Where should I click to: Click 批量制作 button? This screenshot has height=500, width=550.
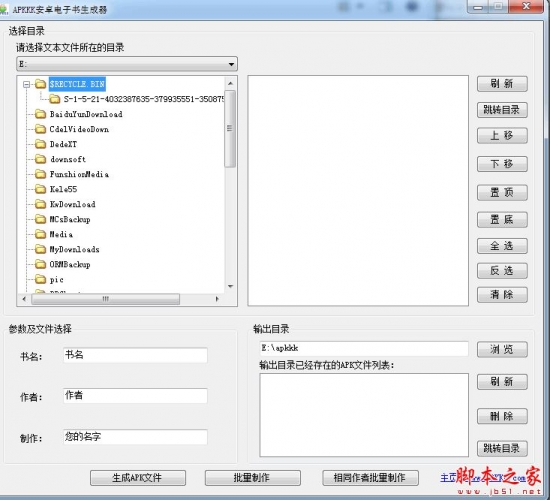click(253, 478)
